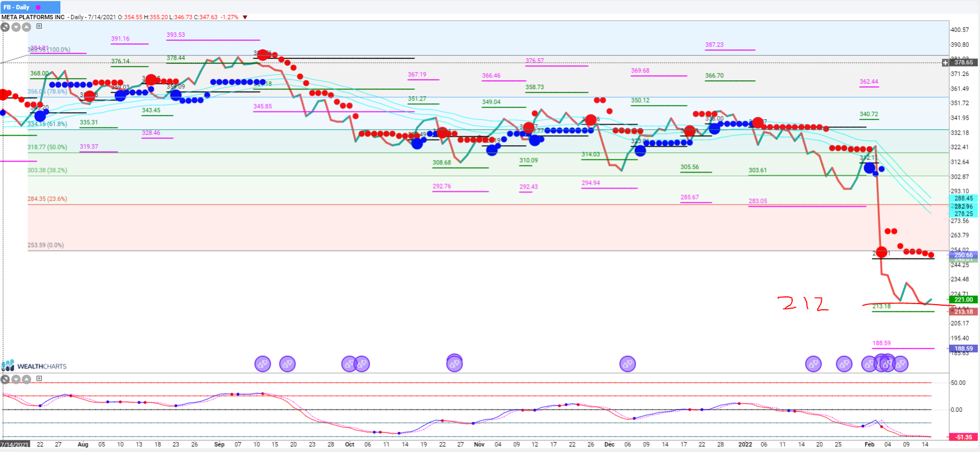Viewport: 980px width, 452px height.
Task: Click the magenta 285.67 level label
Action: coord(690,197)
